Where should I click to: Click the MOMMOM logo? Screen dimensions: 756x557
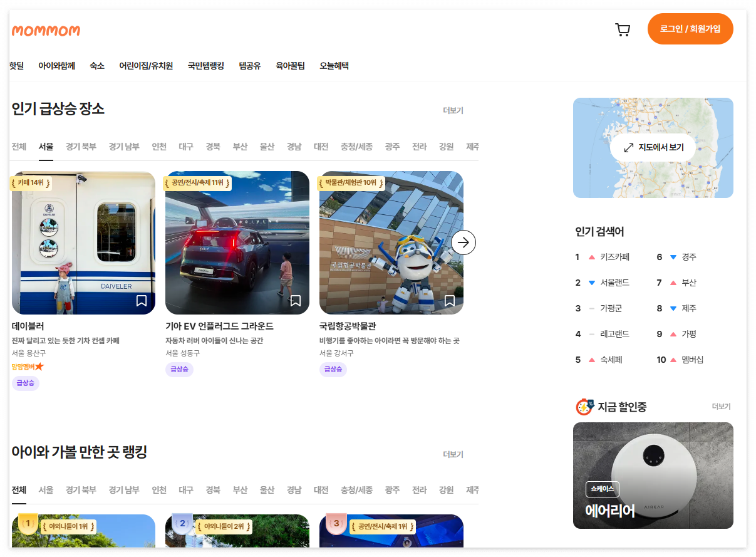(x=46, y=30)
